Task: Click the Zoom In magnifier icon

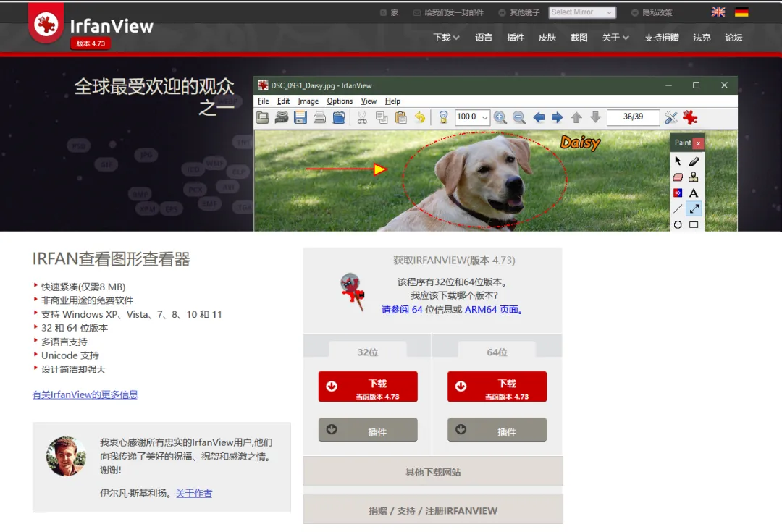Action: [500, 118]
